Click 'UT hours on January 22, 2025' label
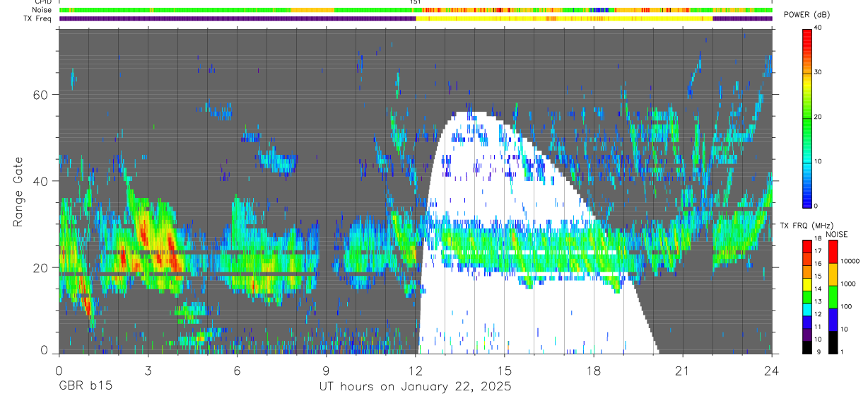Image resolution: width=868 pixels, height=401 pixels. tap(415, 387)
